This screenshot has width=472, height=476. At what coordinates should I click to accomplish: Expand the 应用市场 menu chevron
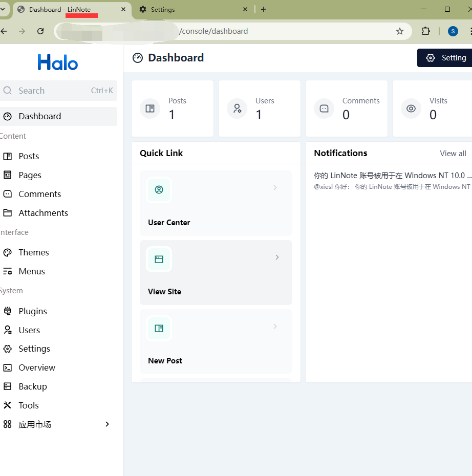(107, 424)
